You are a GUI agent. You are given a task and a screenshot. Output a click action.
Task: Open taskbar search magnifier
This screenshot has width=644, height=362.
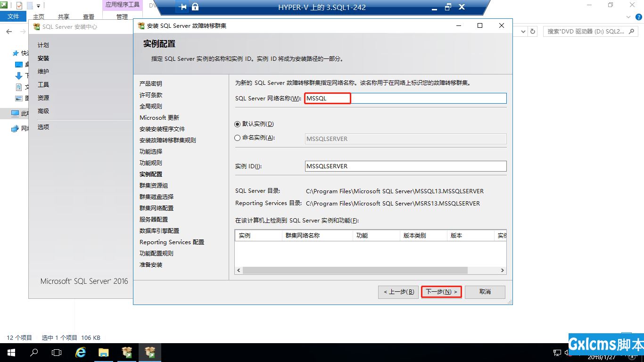click(x=34, y=352)
